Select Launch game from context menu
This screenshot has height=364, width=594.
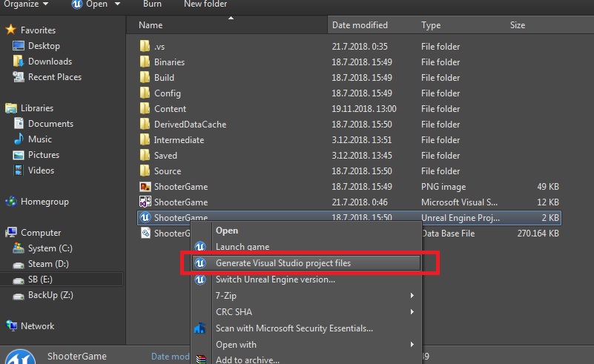tap(242, 247)
